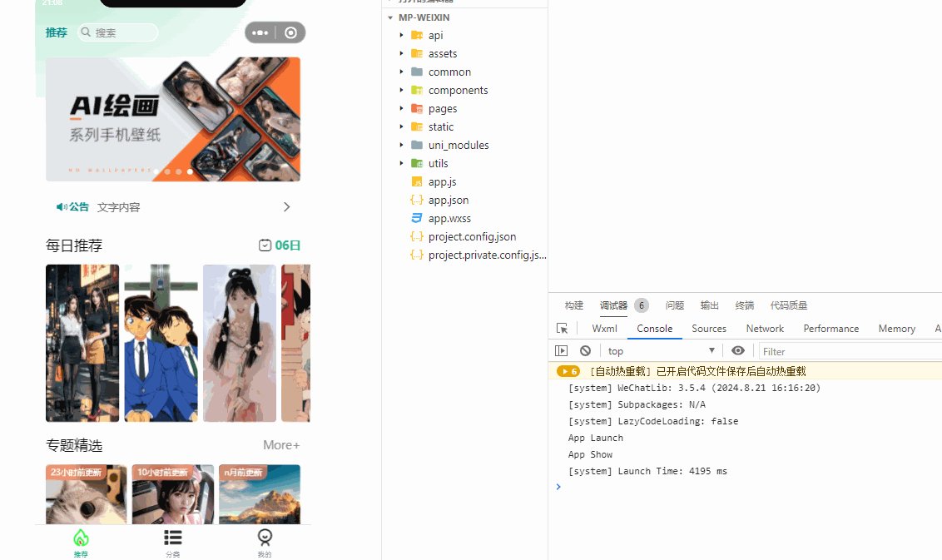Expand the api folder arrow
Screen dimensions: 942x560
(401, 36)
